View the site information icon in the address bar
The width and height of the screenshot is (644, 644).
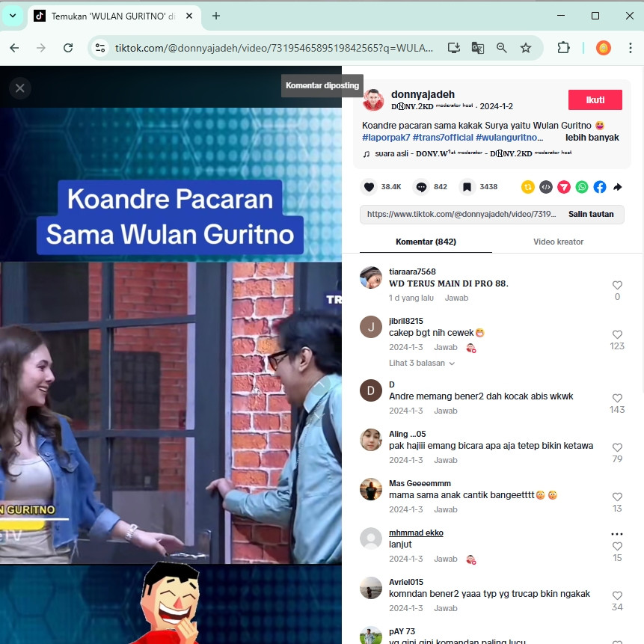[100, 48]
